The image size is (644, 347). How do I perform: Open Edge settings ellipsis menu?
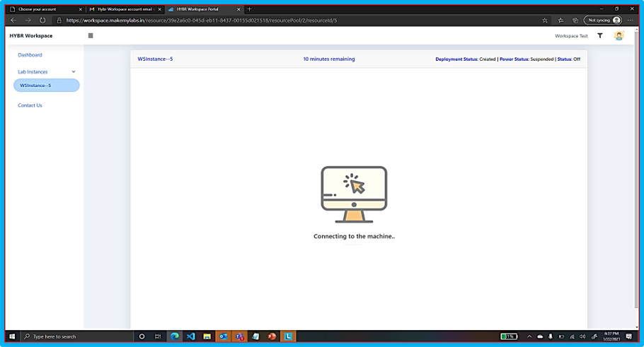click(x=631, y=20)
